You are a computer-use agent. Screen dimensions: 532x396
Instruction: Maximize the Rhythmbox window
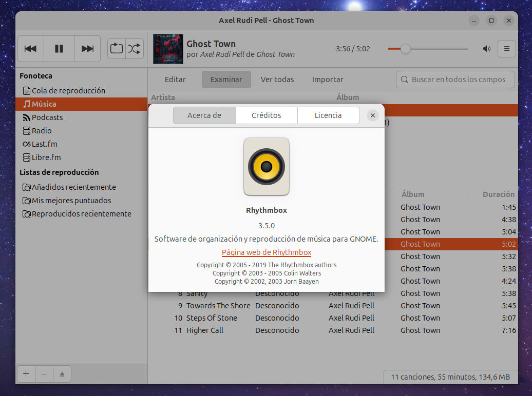(x=491, y=21)
